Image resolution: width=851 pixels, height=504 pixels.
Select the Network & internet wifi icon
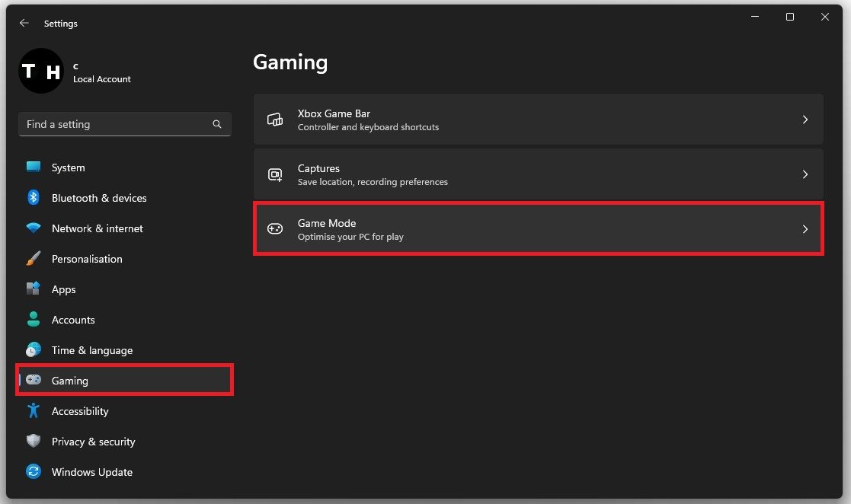click(34, 228)
